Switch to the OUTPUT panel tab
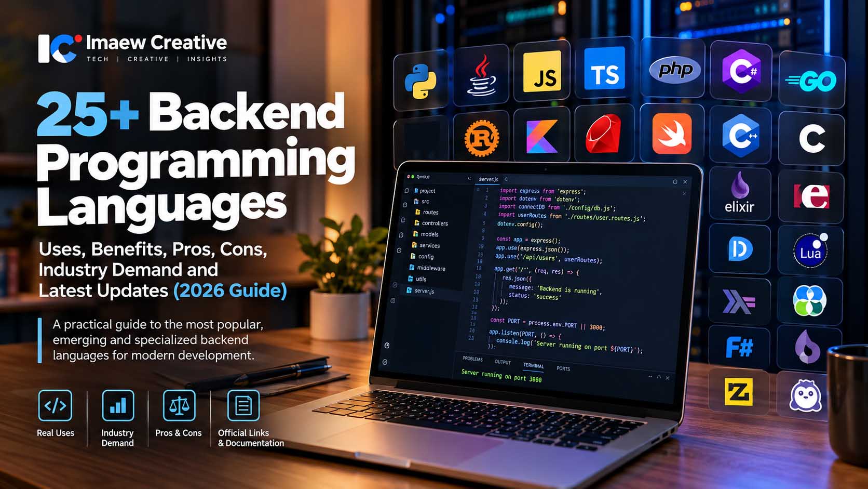Image resolution: width=868 pixels, height=489 pixels. point(503,362)
